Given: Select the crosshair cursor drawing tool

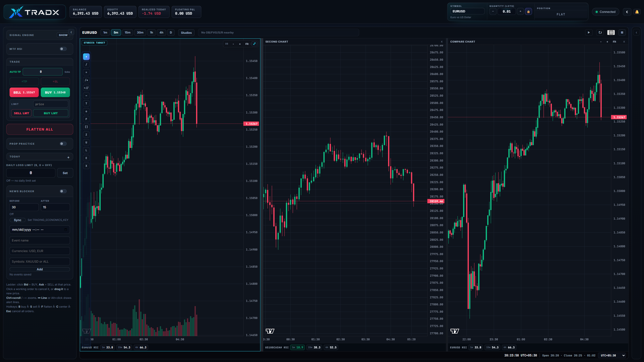Looking at the screenshot, I should tap(86, 57).
